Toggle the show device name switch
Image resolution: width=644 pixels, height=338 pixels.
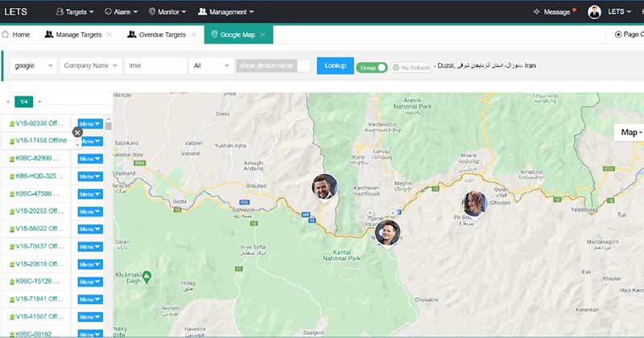coord(303,66)
